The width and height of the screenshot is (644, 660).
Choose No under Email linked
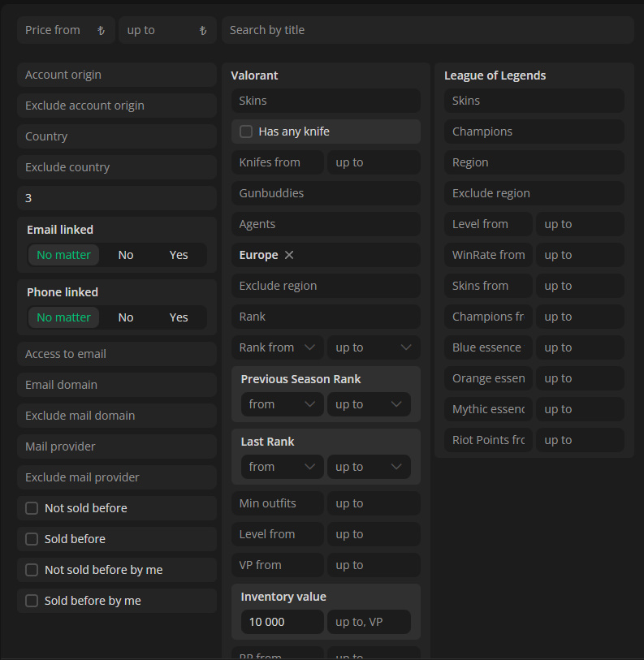(x=126, y=255)
